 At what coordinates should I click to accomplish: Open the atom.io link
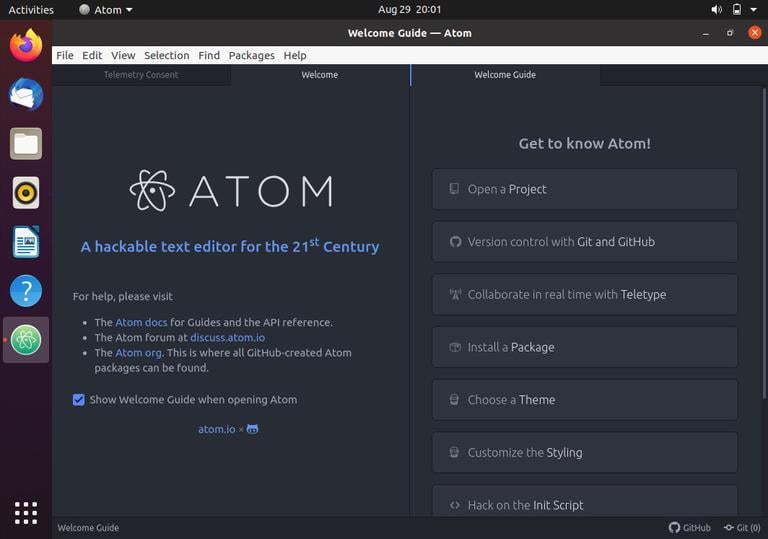click(x=216, y=429)
